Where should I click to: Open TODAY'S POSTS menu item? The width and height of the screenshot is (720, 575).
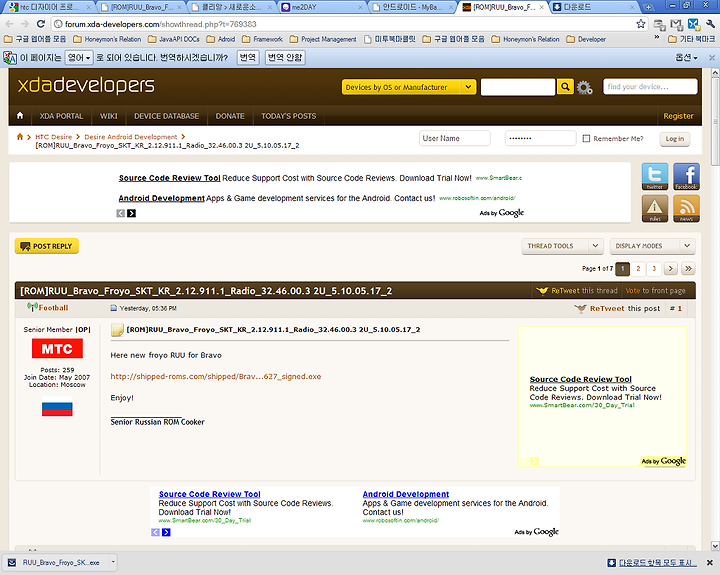[289, 116]
